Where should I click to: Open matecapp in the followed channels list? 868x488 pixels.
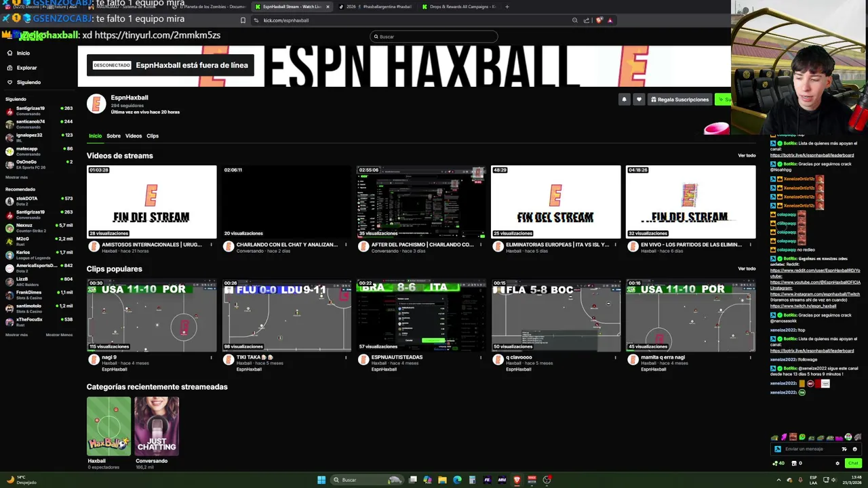click(x=39, y=151)
